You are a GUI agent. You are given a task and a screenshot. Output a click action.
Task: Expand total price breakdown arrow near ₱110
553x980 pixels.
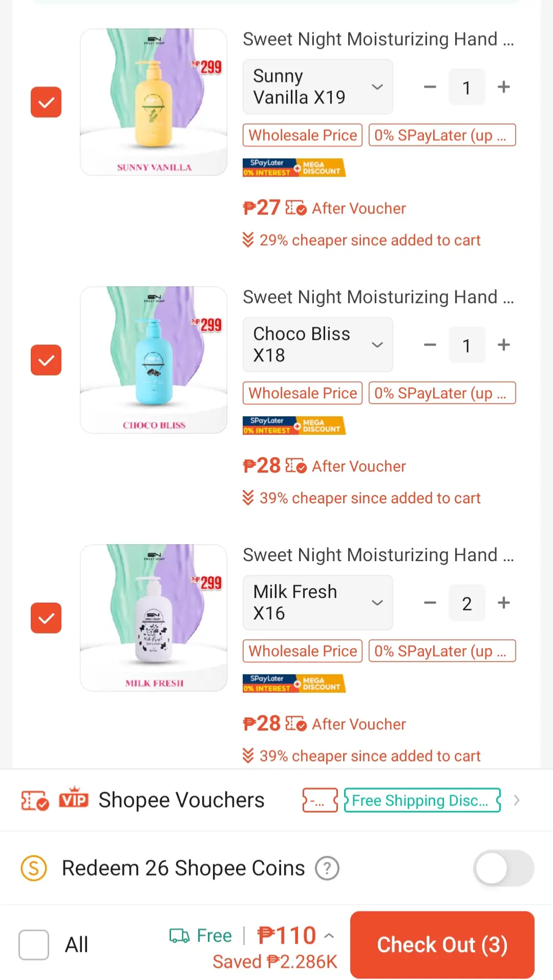click(329, 936)
